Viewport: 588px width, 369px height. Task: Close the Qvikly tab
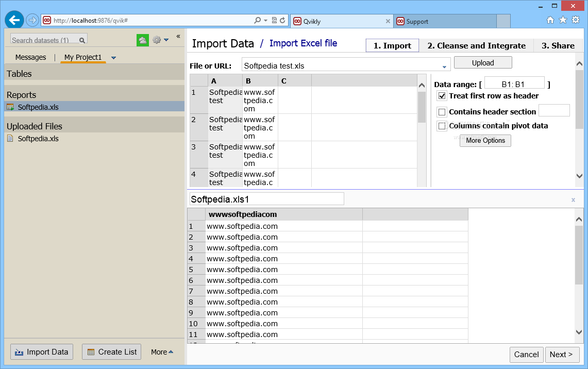point(388,21)
